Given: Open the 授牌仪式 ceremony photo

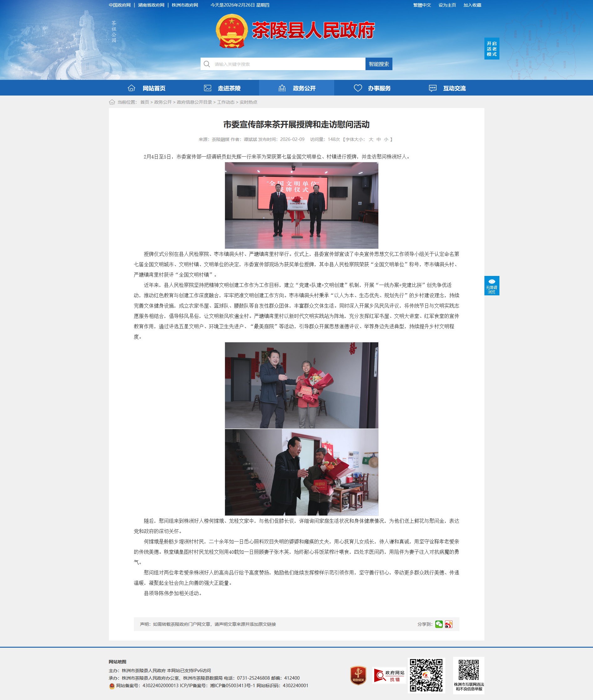Looking at the screenshot, I should [x=301, y=205].
